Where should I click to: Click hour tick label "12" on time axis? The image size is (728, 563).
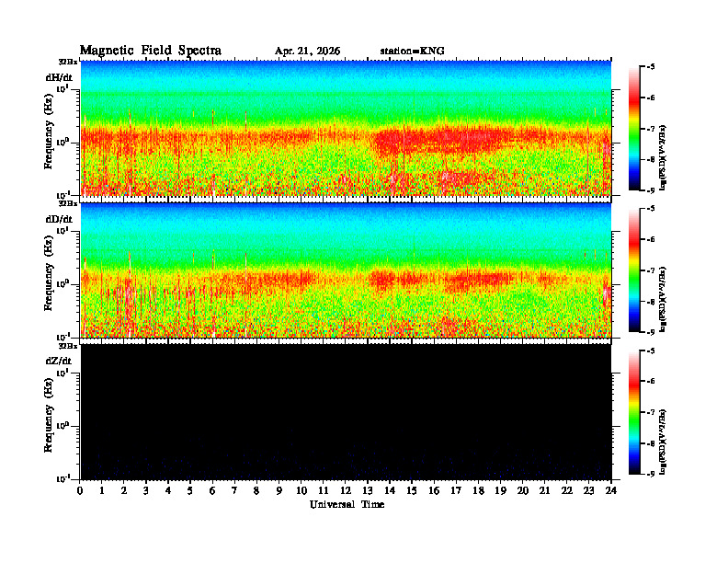(x=346, y=491)
